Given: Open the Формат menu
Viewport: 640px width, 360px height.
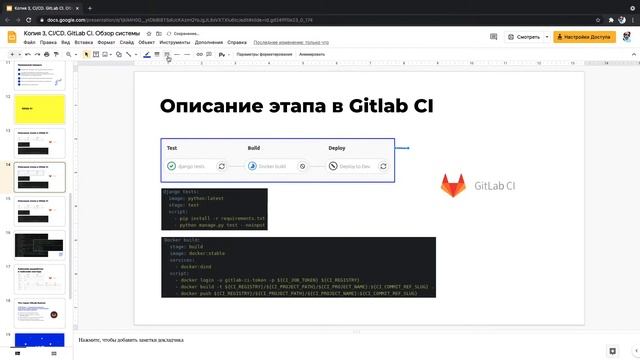Looking at the screenshot, I should coord(106,42).
